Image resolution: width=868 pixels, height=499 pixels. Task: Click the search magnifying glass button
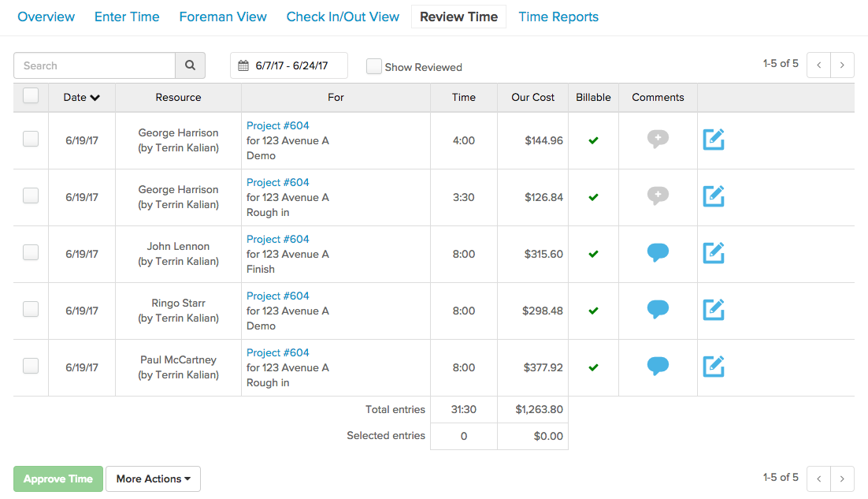tap(190, 65)
